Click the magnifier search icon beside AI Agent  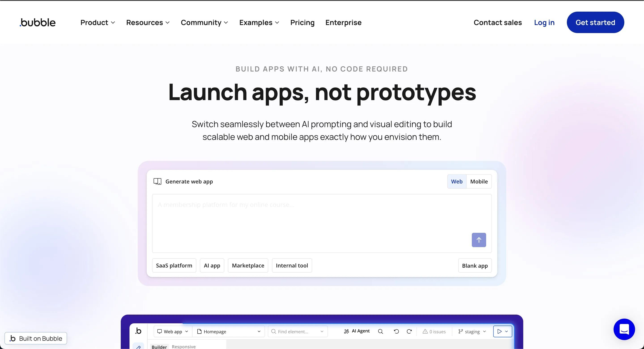381,332
